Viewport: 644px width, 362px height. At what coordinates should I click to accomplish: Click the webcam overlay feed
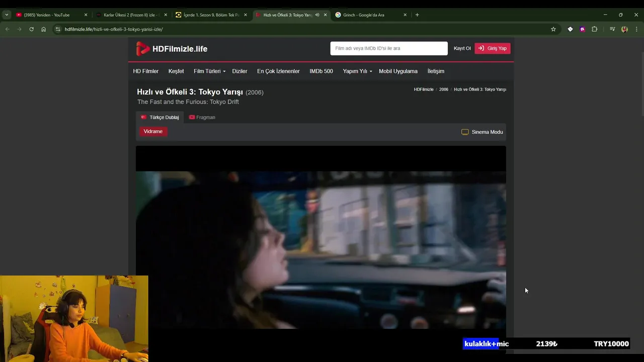coord(74,319)
